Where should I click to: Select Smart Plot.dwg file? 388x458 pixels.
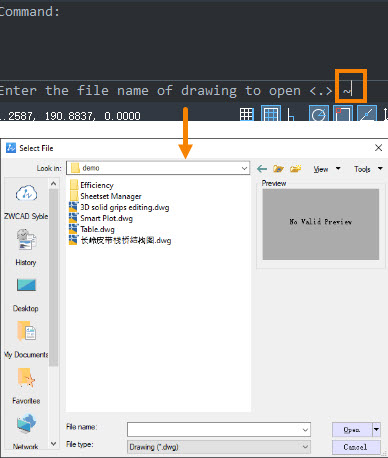click(101, 218)
